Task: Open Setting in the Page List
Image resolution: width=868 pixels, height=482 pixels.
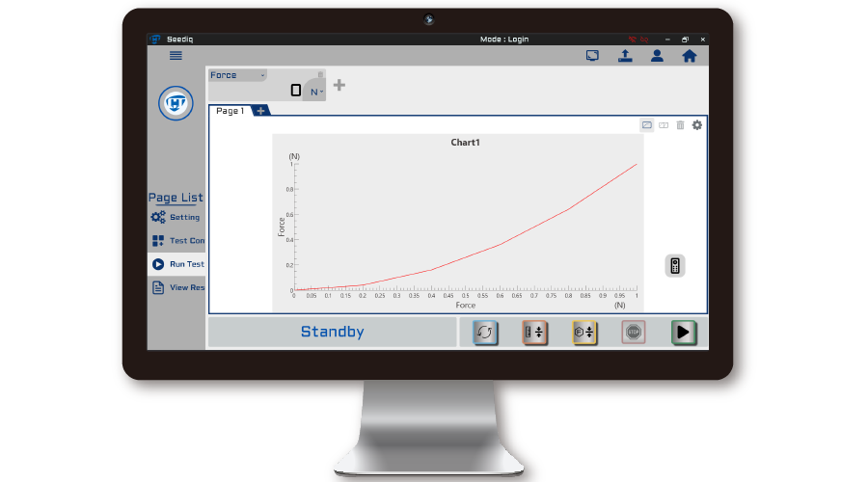Action: pyautogui.click(x=176, y=218)
